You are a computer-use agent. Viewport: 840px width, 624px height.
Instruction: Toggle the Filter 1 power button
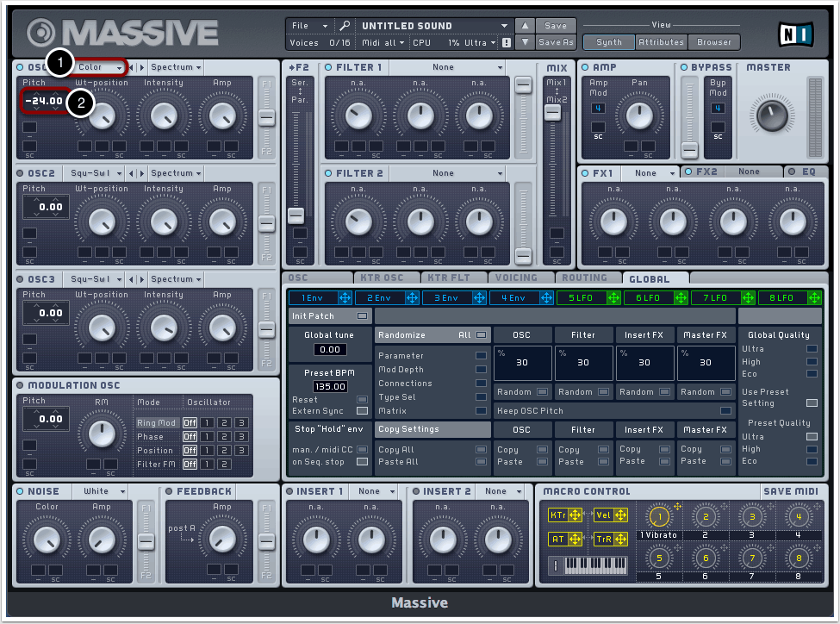tap(328, 67)
